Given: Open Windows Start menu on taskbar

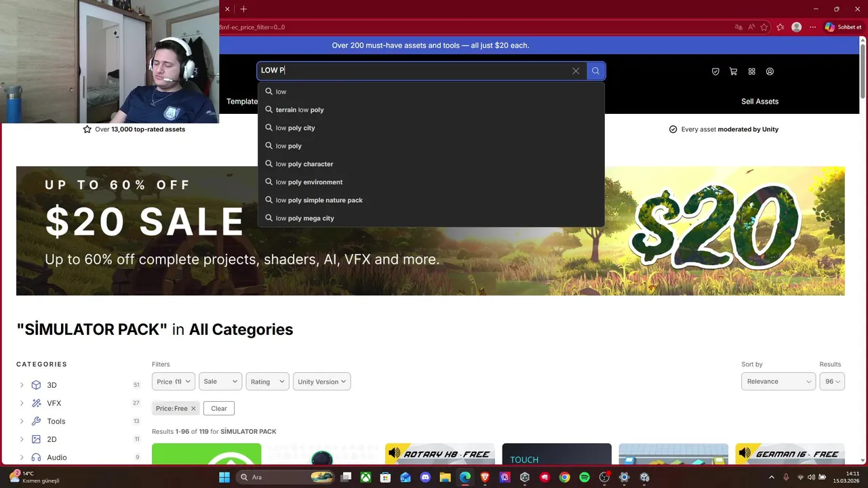Looking at the screenshot, I should pyautogui.click(x=224, y=477).
